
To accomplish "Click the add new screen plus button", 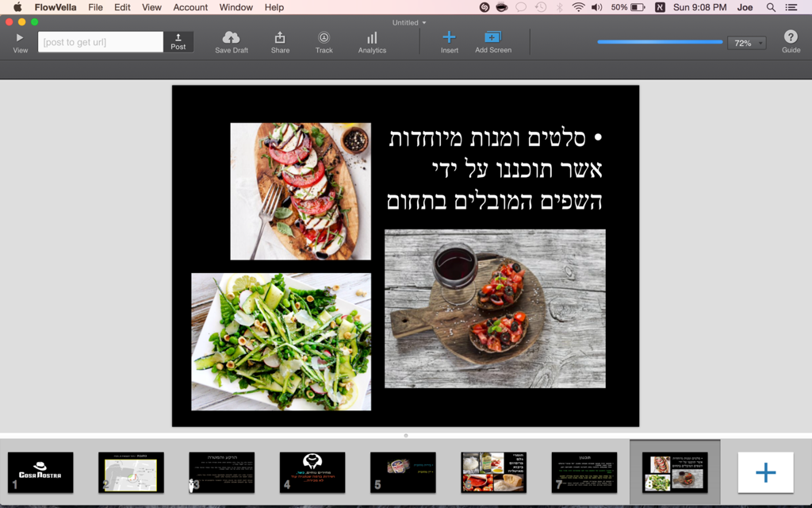I will coord(765,473).
